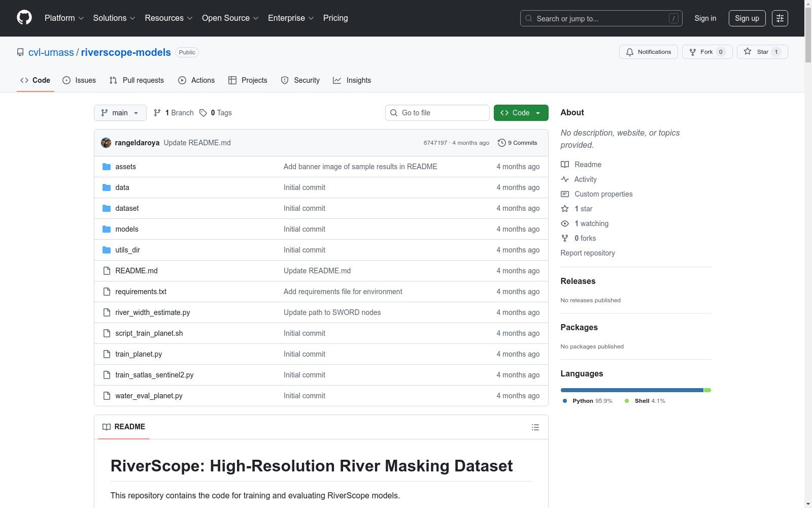Click rangeldaroya's avatar image
812x508 pixels.
click(x=106, y=143)
